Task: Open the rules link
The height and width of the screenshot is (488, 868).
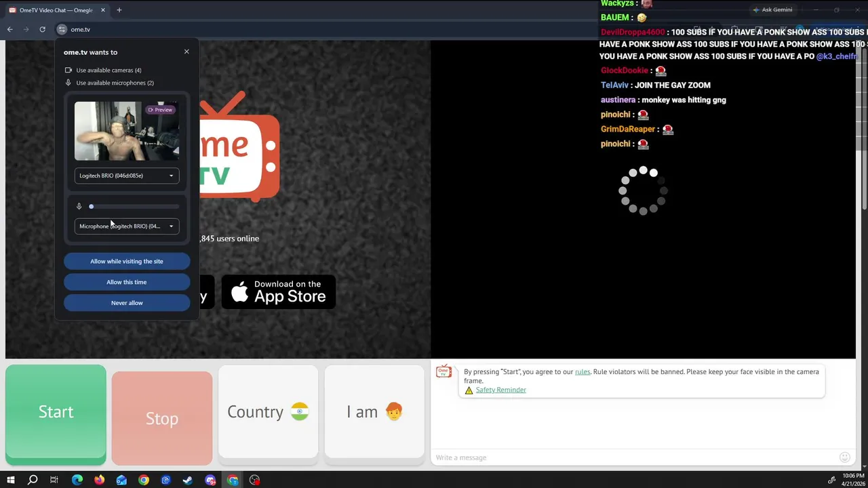Action: click(x=583, y=371)
